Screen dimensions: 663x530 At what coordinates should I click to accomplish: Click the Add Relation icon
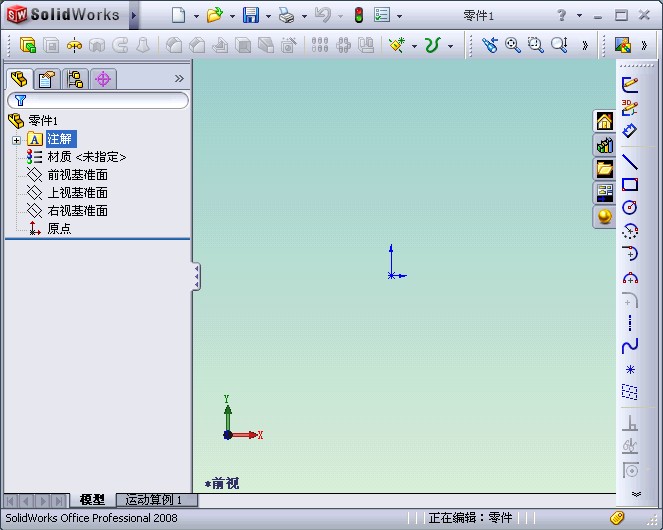[x=630, y=423]
